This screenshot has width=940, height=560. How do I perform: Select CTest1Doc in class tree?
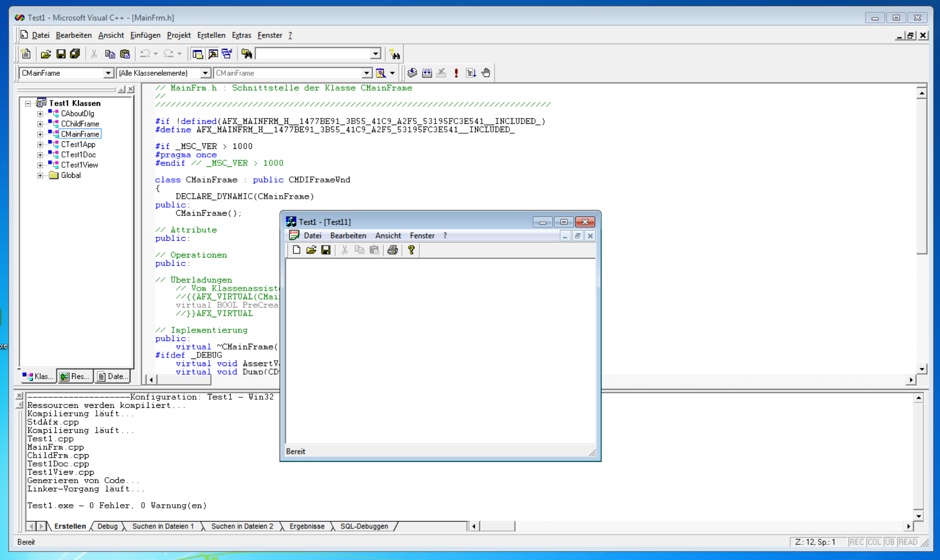point(78,155)
